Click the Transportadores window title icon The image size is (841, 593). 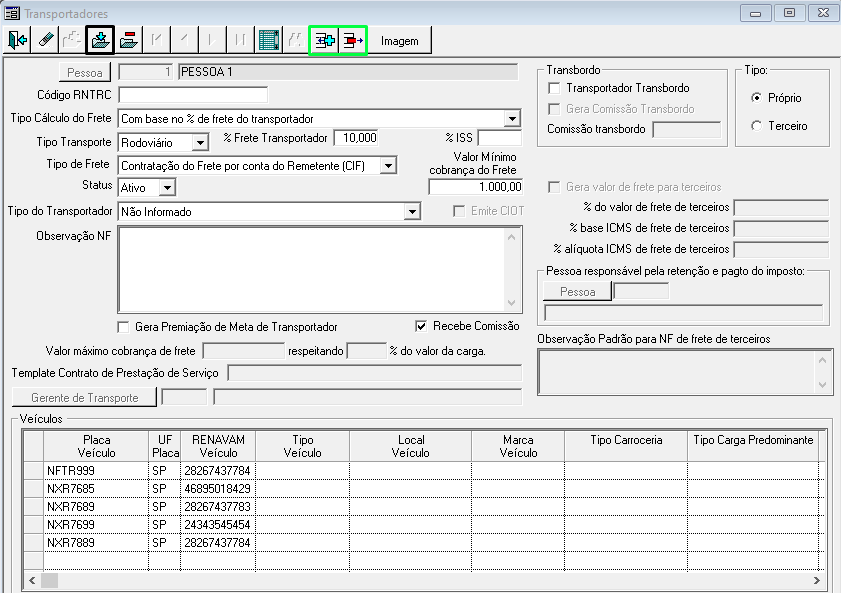pos(12,13)
